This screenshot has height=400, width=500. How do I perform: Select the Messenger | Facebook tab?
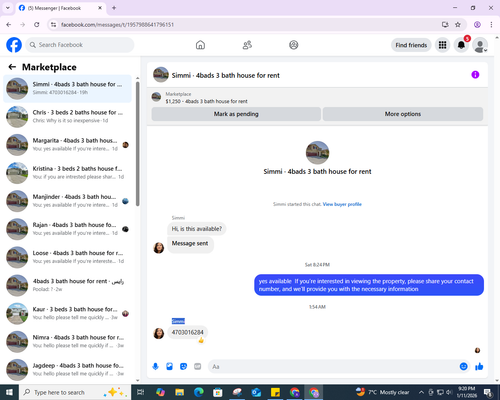coord(60,8)
